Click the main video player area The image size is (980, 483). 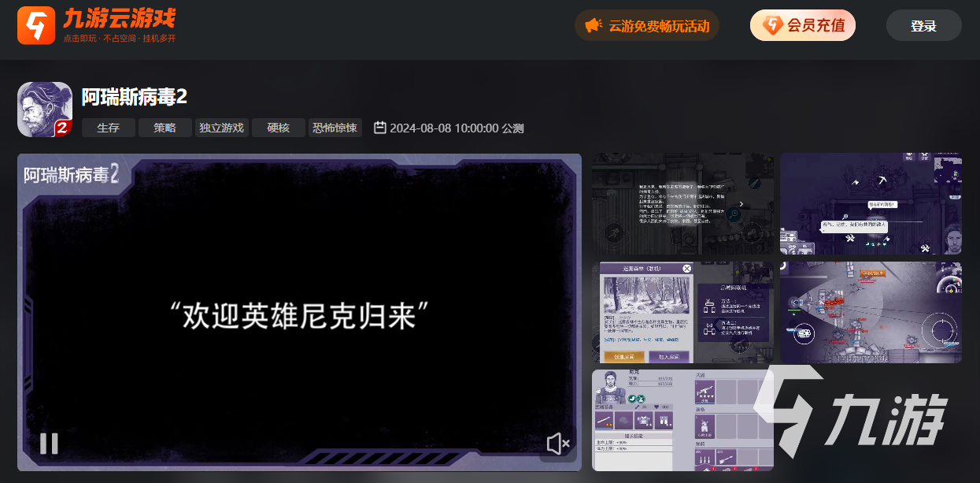click(299, 313)
